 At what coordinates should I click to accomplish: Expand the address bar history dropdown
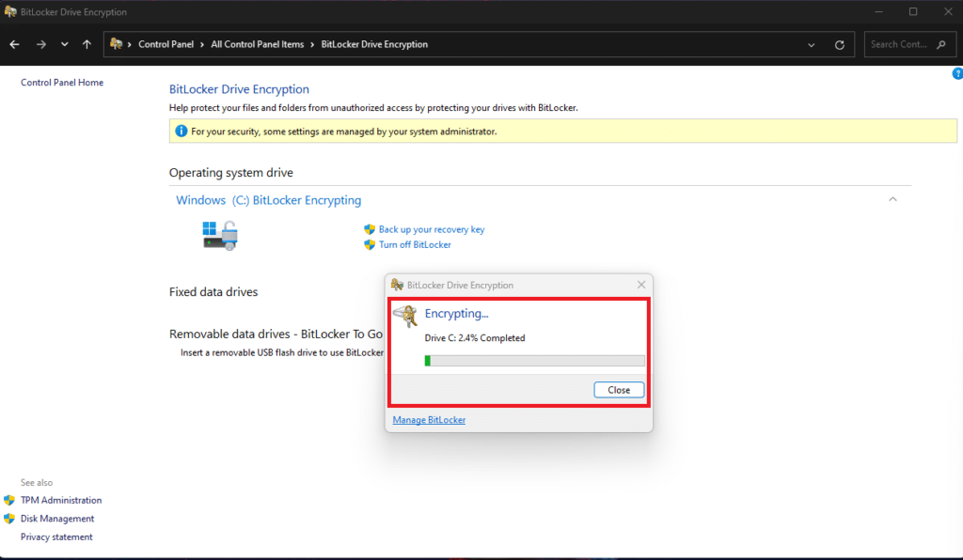tap(812, 44)
